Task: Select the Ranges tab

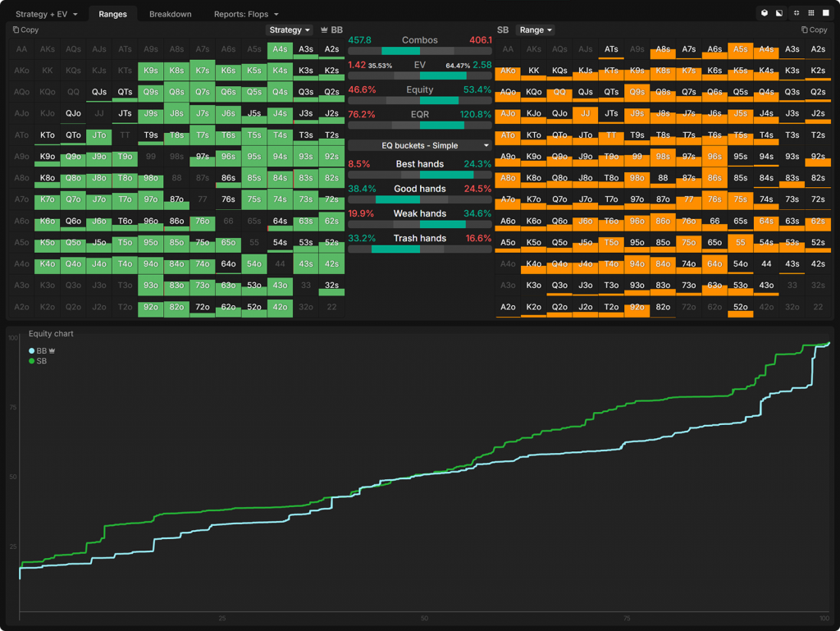Action: tap(112, 14)
